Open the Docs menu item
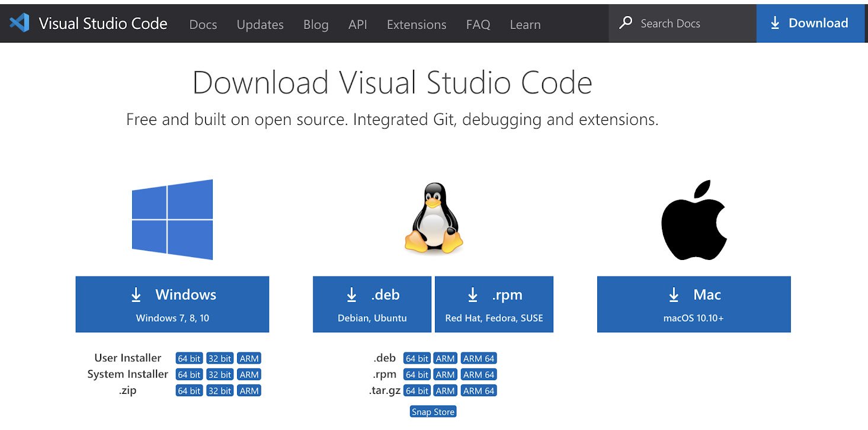This screenshot has height=430, width=868. (203, 24)
